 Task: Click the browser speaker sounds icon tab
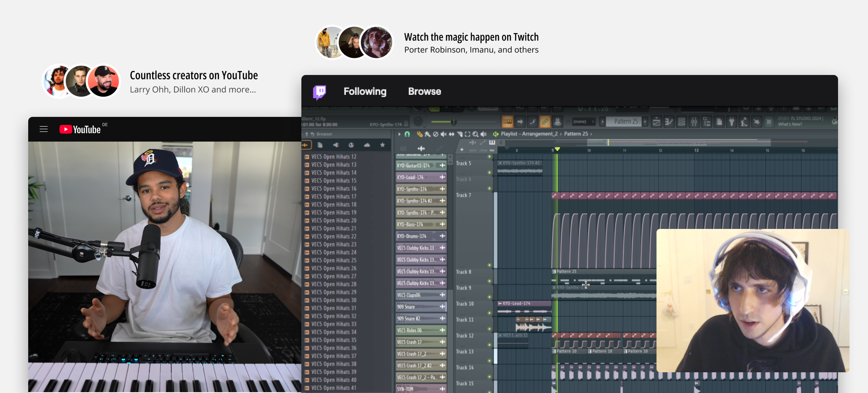(336, 145)
